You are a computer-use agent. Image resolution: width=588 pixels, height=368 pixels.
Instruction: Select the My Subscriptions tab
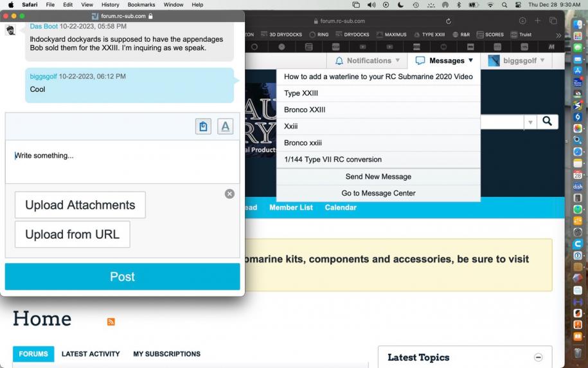166,354
